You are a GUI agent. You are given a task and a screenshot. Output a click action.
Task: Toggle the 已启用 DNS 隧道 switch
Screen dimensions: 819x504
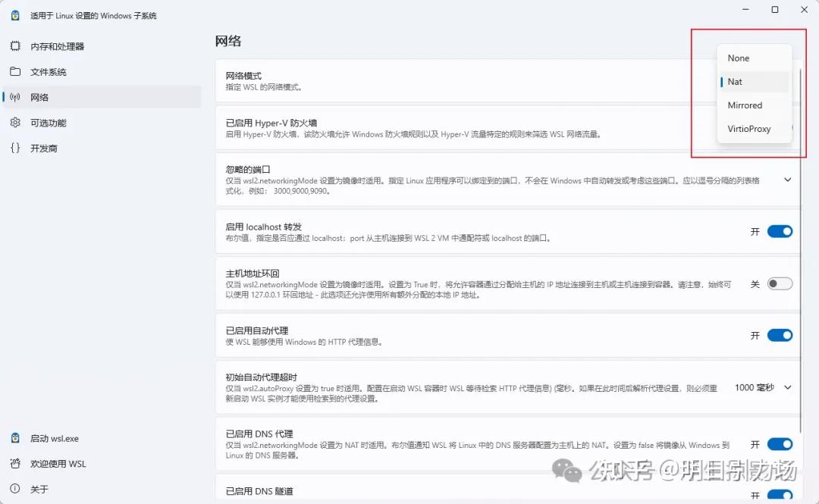(780, 496)
